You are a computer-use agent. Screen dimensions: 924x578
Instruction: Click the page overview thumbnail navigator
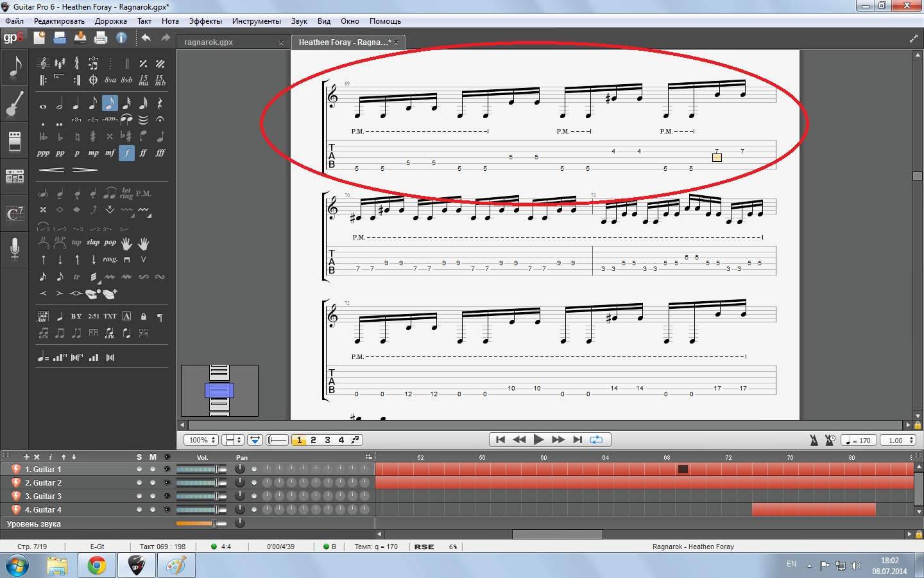pos(219,390)
